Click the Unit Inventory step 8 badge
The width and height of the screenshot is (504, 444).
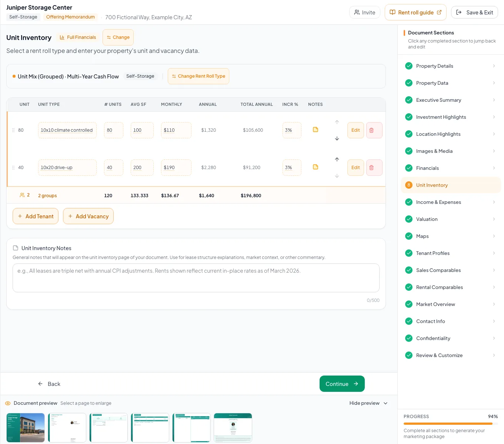pos(409,185)
